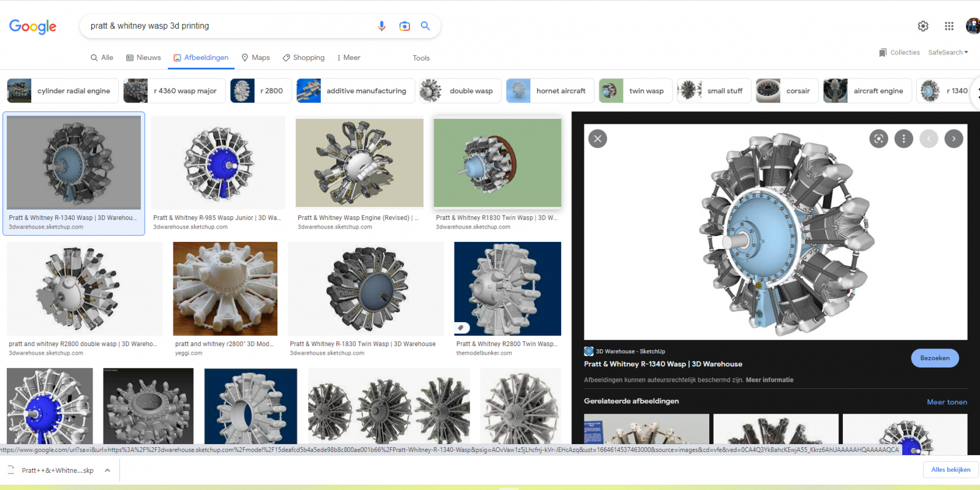Screen dimensions: 980x490
Task: Open the Meer informatie copyright link
Action: (x=769, y=380)
